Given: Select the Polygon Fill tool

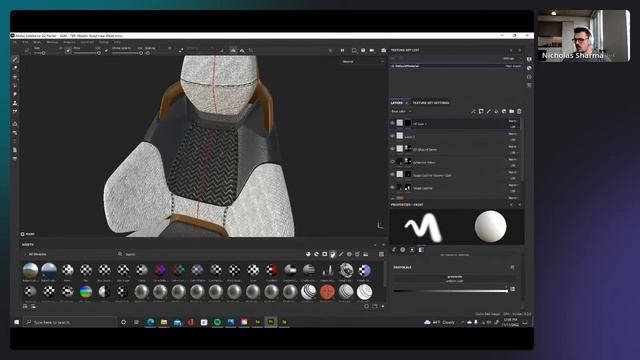Looking at the screenshot, I should point(15,86).
